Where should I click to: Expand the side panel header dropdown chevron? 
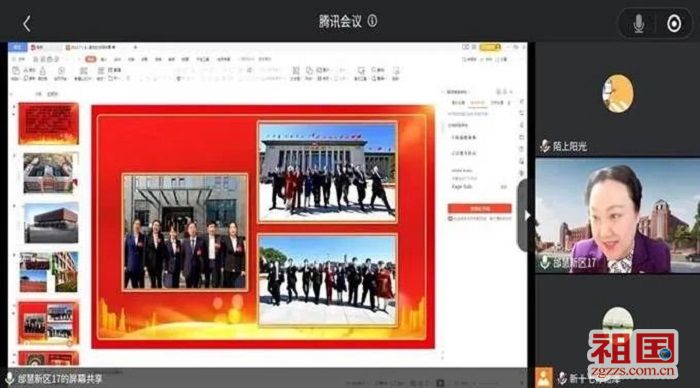510,92
